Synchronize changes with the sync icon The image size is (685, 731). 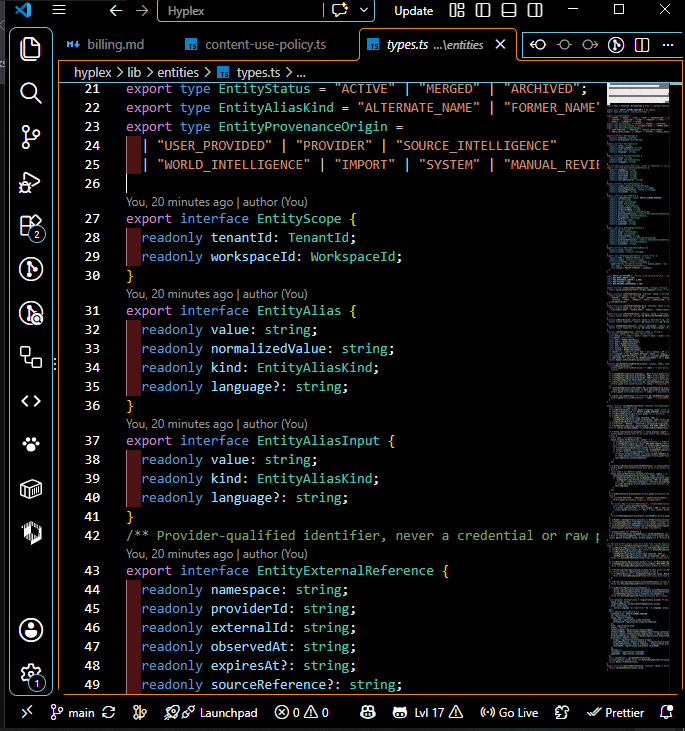coord(109,713)
